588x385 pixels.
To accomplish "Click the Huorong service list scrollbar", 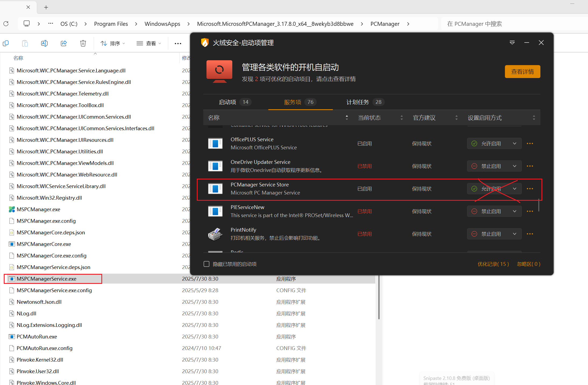I will click(539, 205).
